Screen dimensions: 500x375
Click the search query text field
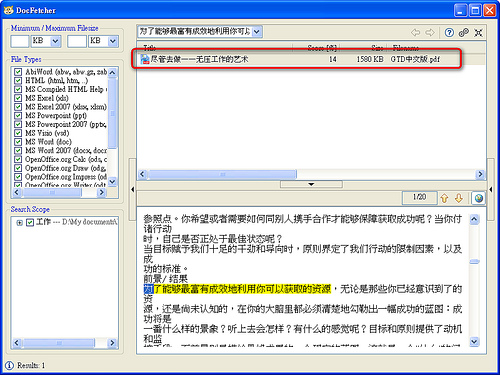[x=195, y=32]
